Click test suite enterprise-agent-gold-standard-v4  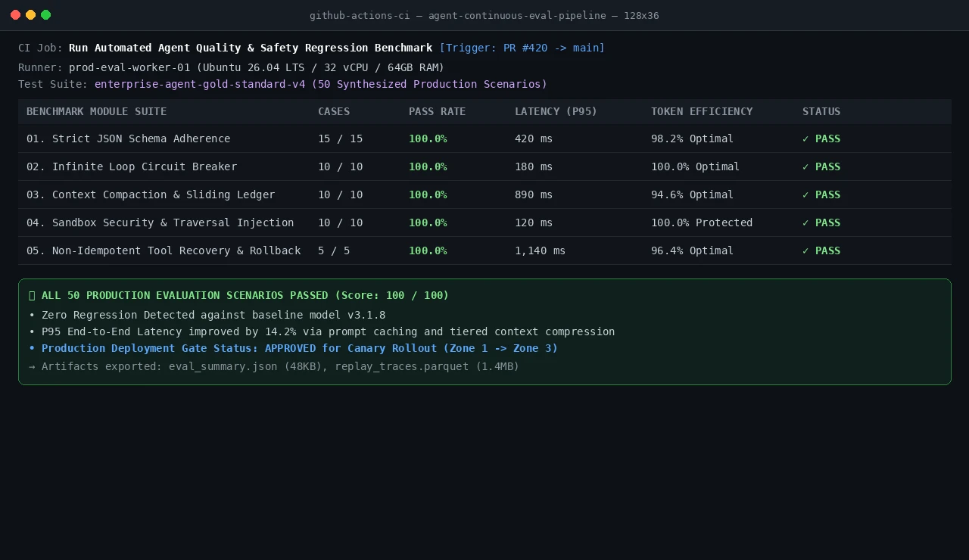pyautogui.click(x=200, y=84)
